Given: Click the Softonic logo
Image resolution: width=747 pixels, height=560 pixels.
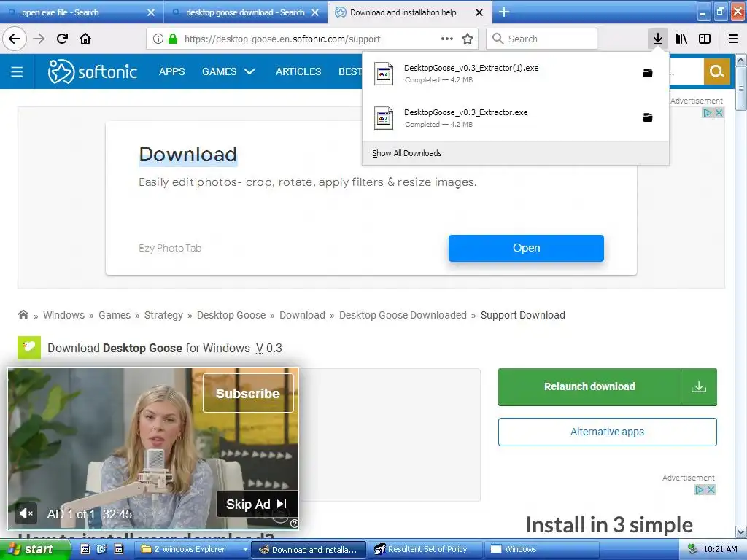Looking at the screenshot, I should [93, 71].
